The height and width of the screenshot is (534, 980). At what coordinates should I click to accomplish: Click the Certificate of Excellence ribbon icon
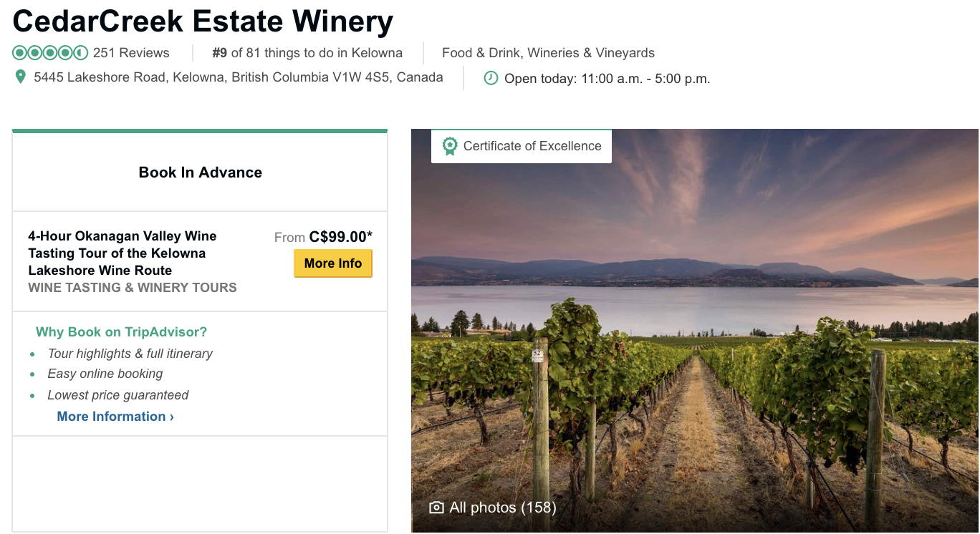[x=449, y=146]
